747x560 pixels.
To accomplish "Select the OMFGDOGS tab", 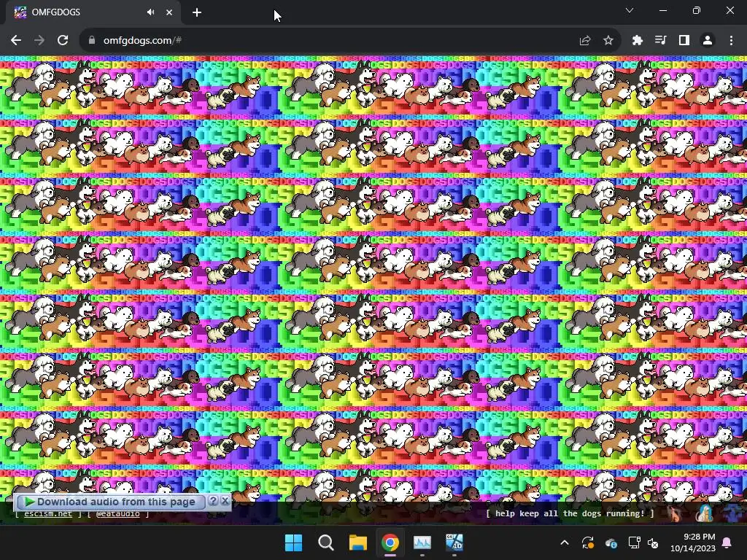I will tap(93, 12).
